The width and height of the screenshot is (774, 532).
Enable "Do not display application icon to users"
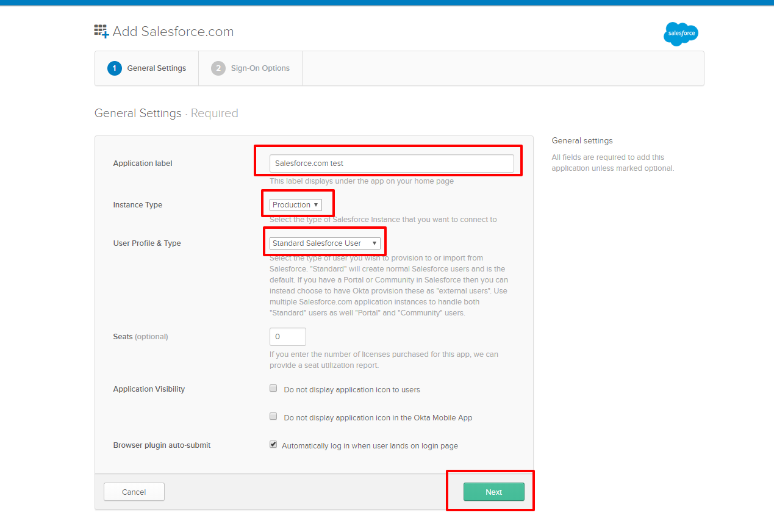coord(273,389)
